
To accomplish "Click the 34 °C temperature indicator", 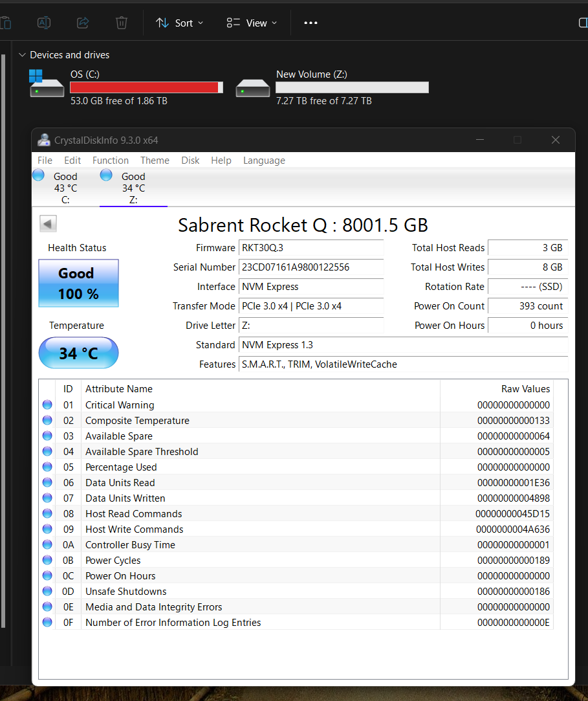I will point(78,353).
